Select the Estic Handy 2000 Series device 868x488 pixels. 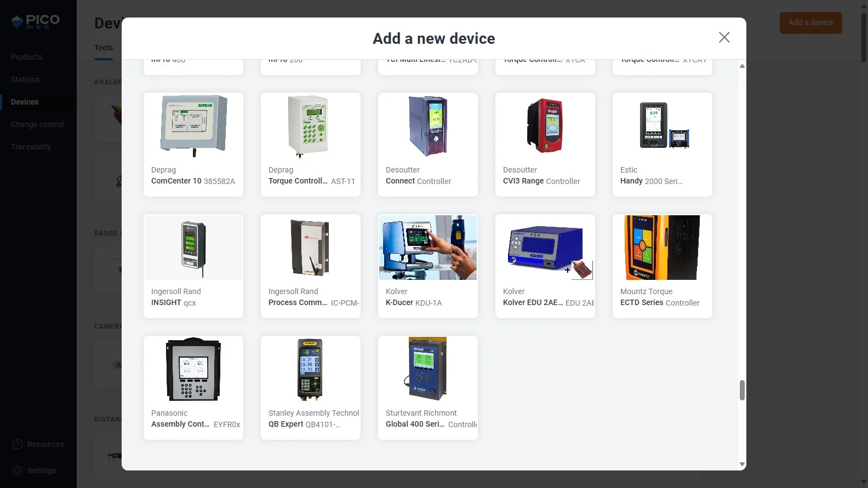[x=663, y=145]
